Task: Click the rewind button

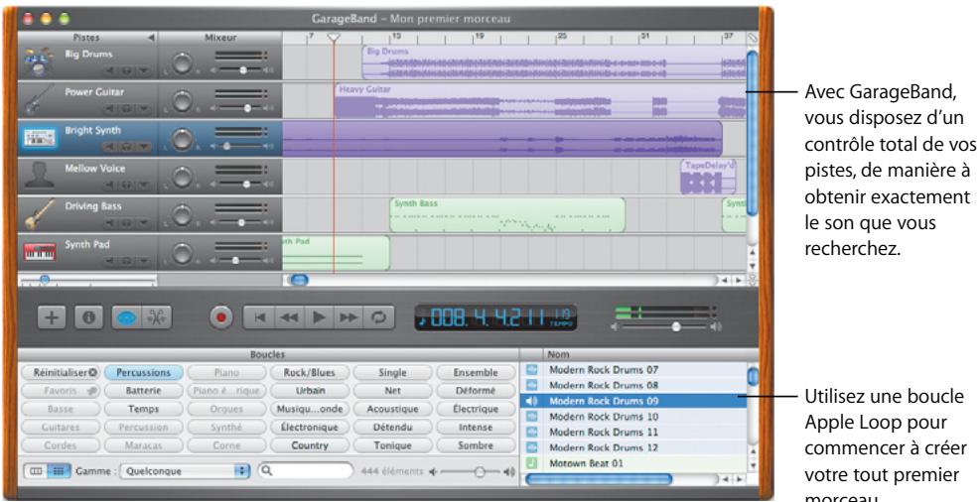Action: pos(289,317)
